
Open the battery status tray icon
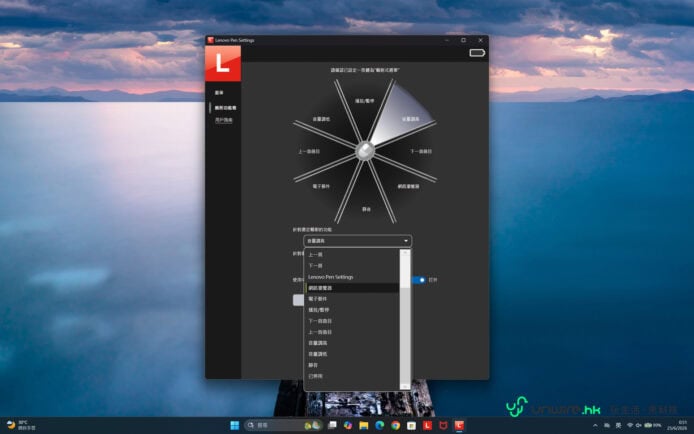coord(652,425)
